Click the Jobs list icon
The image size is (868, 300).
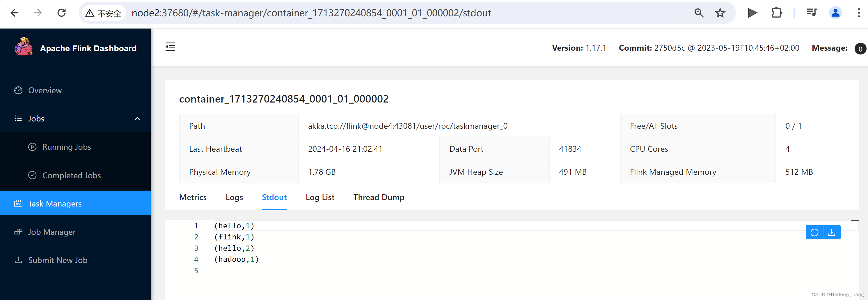[18, 119]
